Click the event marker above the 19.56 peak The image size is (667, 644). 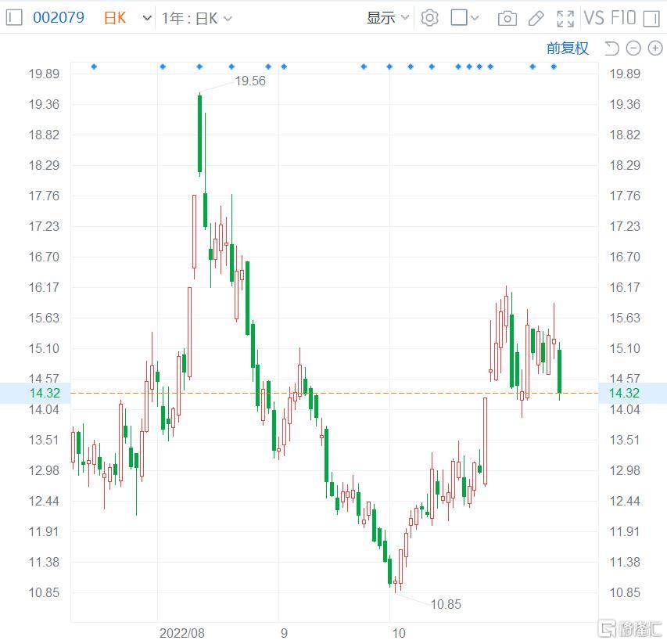[x=199, y=67]
